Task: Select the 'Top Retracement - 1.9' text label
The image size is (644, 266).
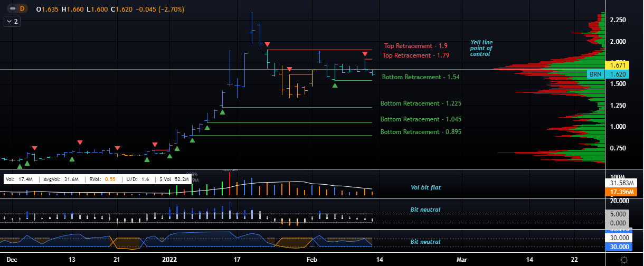Action: pos(415,46)
